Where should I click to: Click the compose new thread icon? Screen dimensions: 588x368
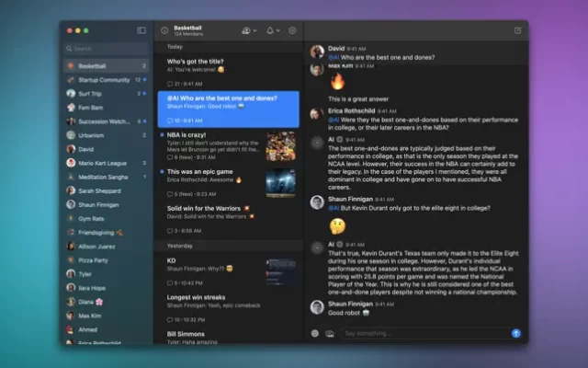[518, 30]
